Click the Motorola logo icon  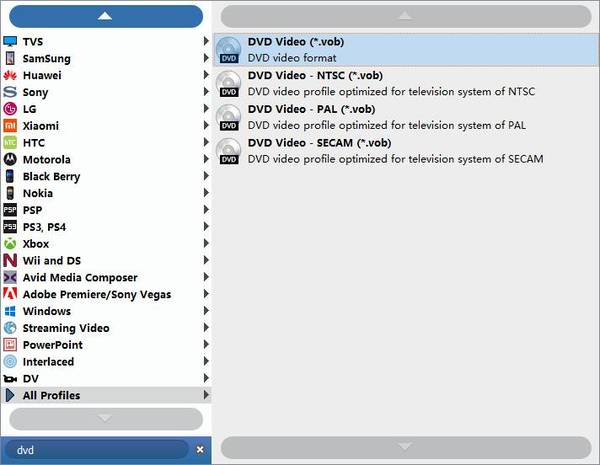[x=10, y=159]
